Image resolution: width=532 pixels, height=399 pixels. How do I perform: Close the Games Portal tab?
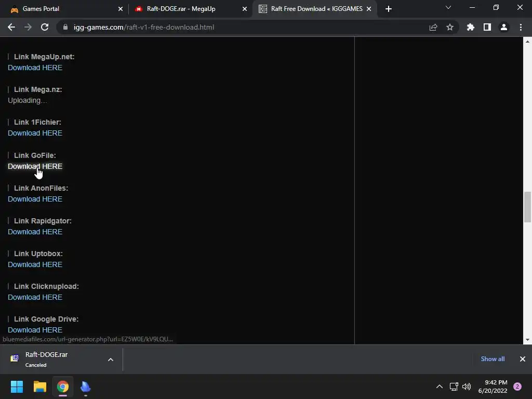pyautogui.click(x=121, y=9)
